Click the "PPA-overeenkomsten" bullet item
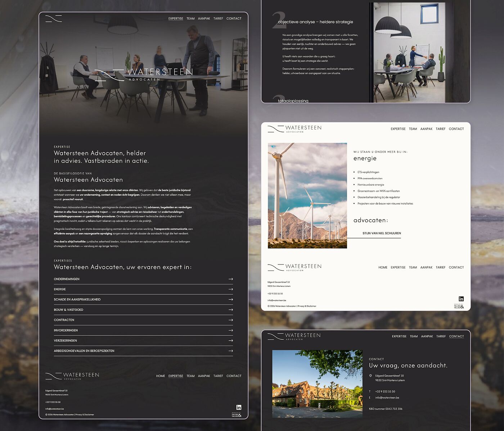504x431 pixels. (x=370, y=178)
